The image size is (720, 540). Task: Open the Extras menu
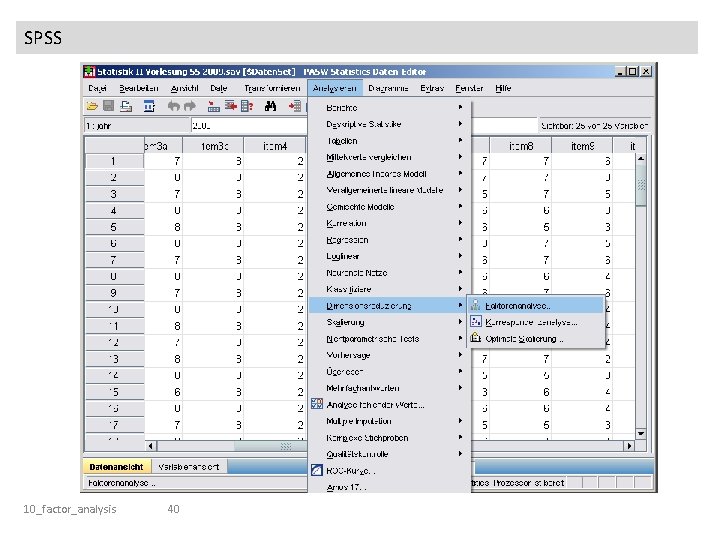pyautogui.click(x=432, y=88)
